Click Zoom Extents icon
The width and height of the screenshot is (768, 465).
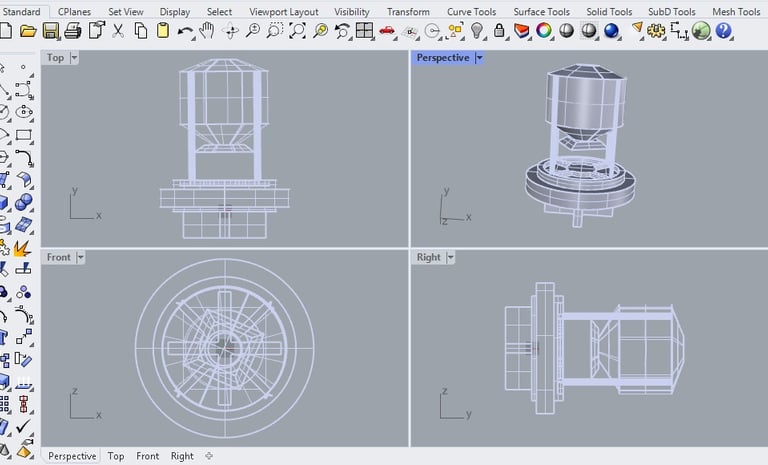coord(297,31)
